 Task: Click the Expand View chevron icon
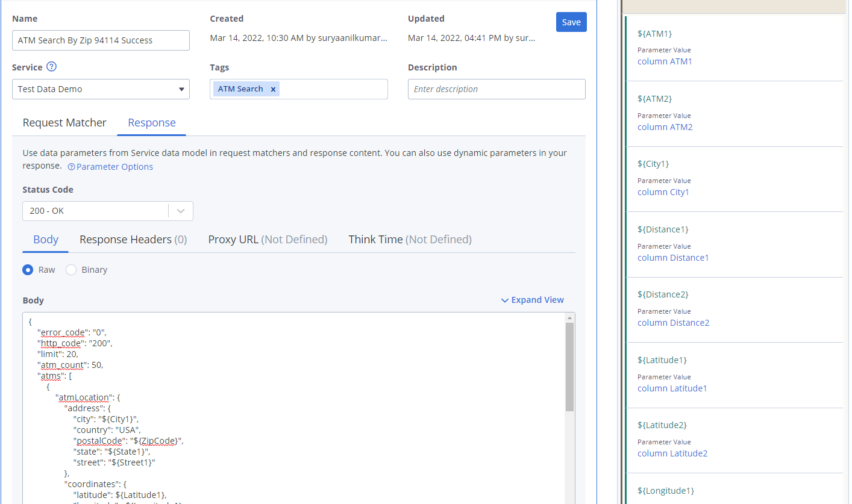[x=505, y=300]
